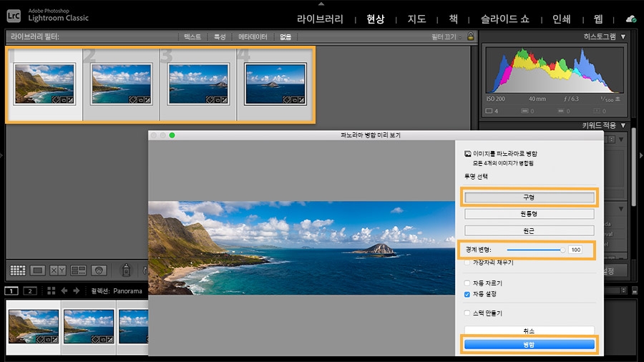Select the 없음 library filter

pos(286,36)
